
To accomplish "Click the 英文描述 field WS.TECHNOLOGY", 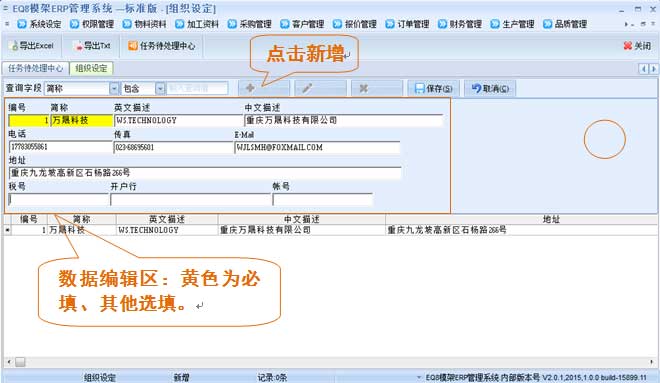I will click(x=178, y=120).
